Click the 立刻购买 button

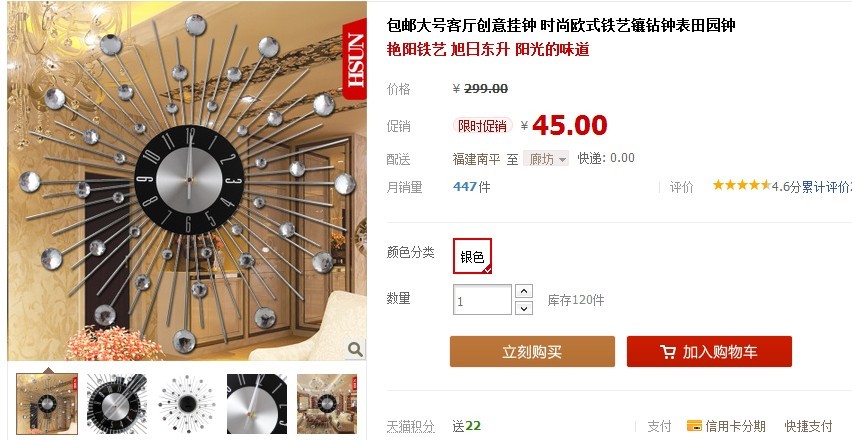pyautogui.click(x=532, y=351)
